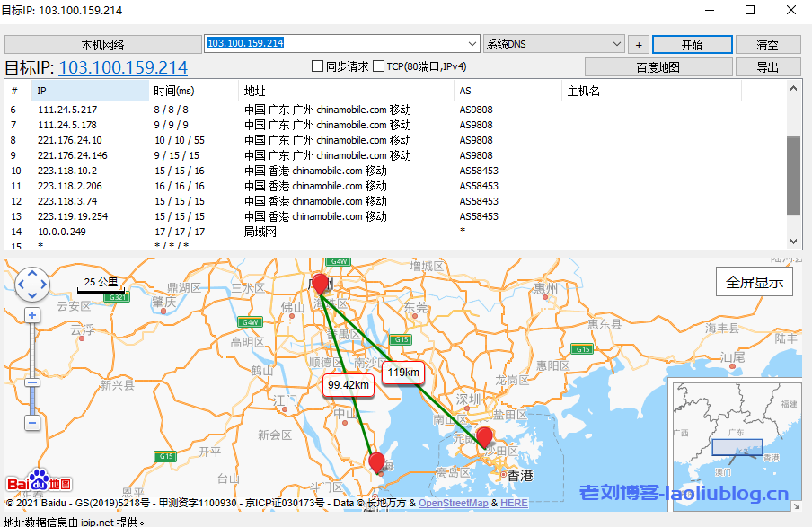Click the 导出 export button
The image size is (812, 527).
[768, 67]
